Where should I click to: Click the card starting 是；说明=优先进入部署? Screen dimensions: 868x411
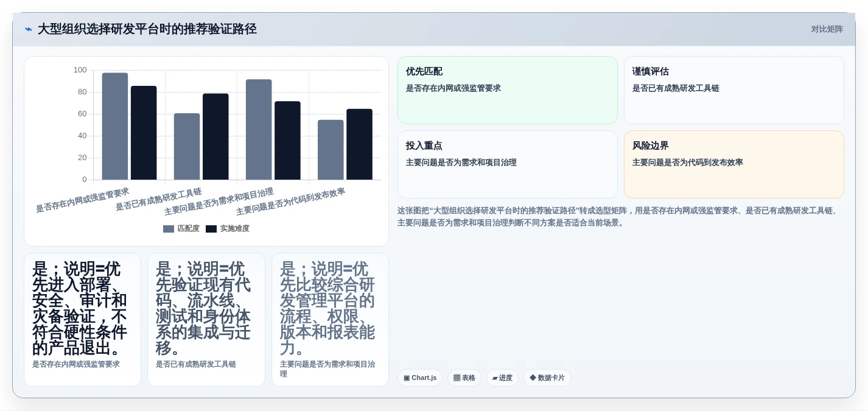click(83, 320)
